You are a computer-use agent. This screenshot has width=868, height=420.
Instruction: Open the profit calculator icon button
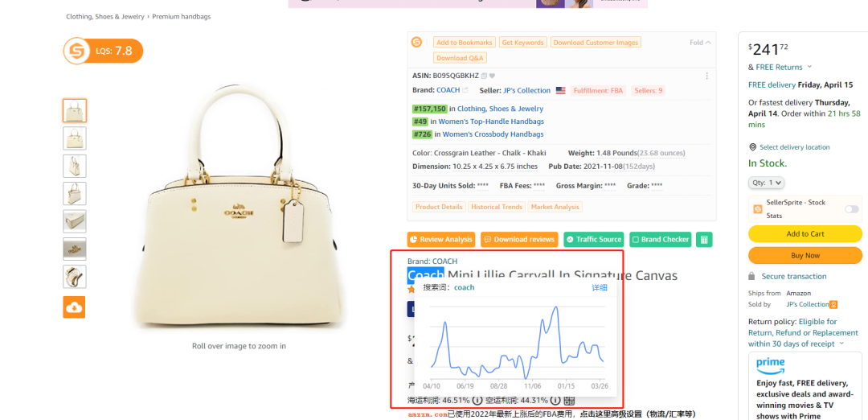tap(704, 239)
